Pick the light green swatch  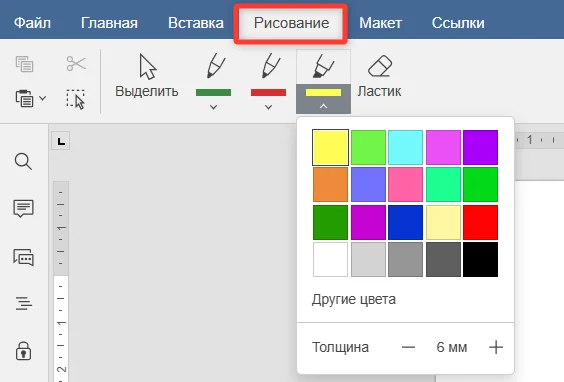click(368, 147)
